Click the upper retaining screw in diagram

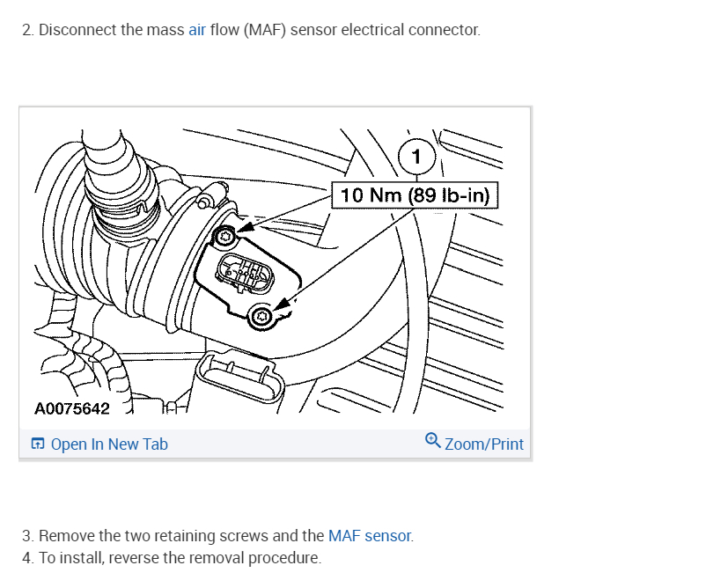point(225,237)
